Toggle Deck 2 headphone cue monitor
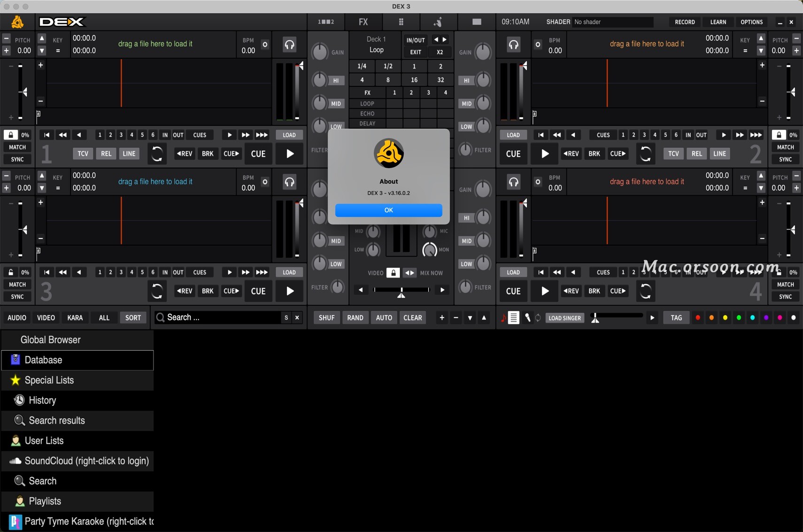Screen dimensions: 803x532 pyautogui.click(x=513, y=45)
